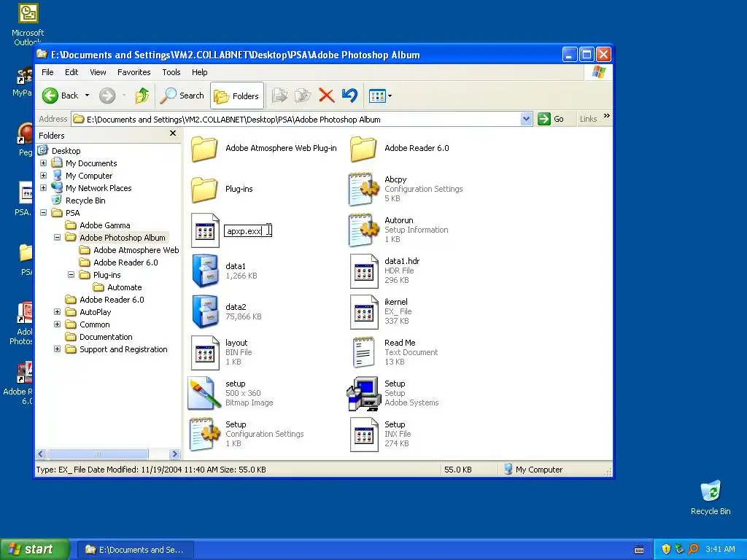Click the Folders pane horizontal scrollbar thumb

point(98,454)
